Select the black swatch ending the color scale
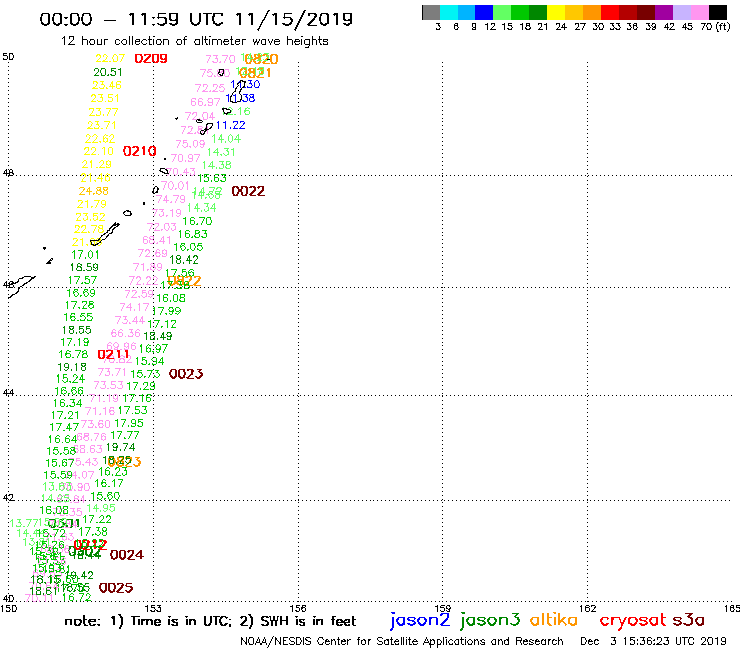This screenshot has height=650, width=740. click(x=717, y=13)
